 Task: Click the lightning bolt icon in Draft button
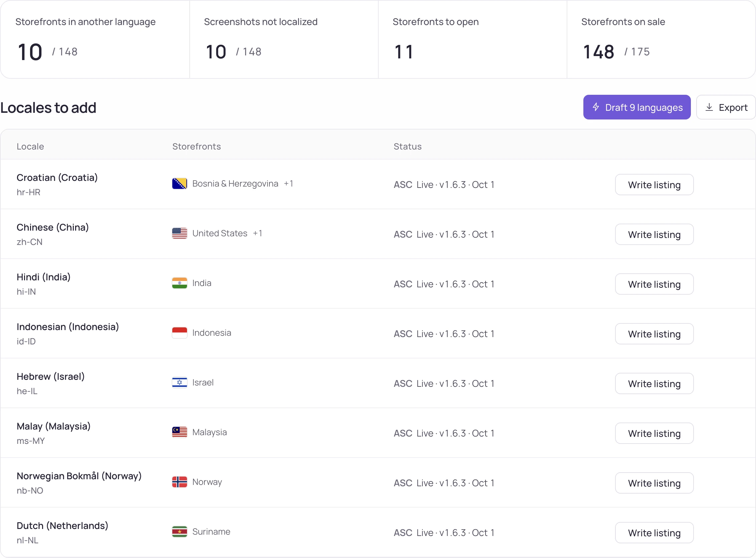596,107
